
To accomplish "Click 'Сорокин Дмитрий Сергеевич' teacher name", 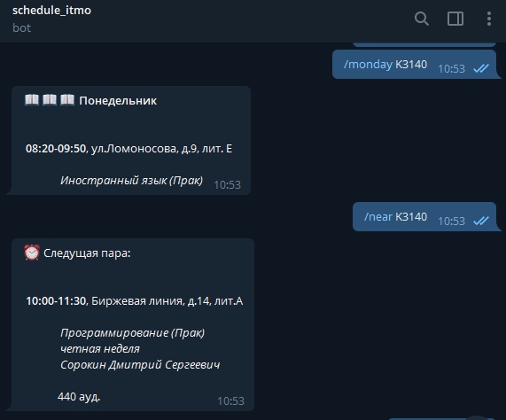I will pos(140,364).
